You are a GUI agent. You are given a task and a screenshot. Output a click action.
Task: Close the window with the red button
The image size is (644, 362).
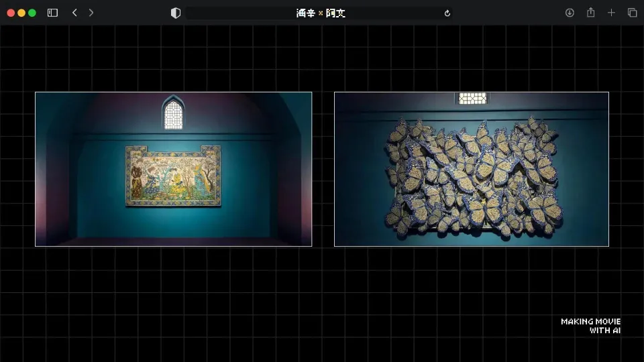point(11,13)
